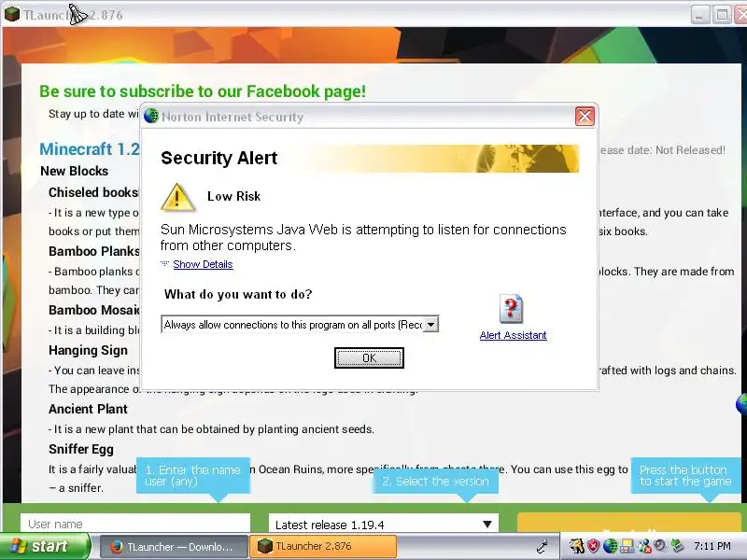Click the Norton keys tray icon
This screenshot has height=560, width=747.
[x=577, y=546]
